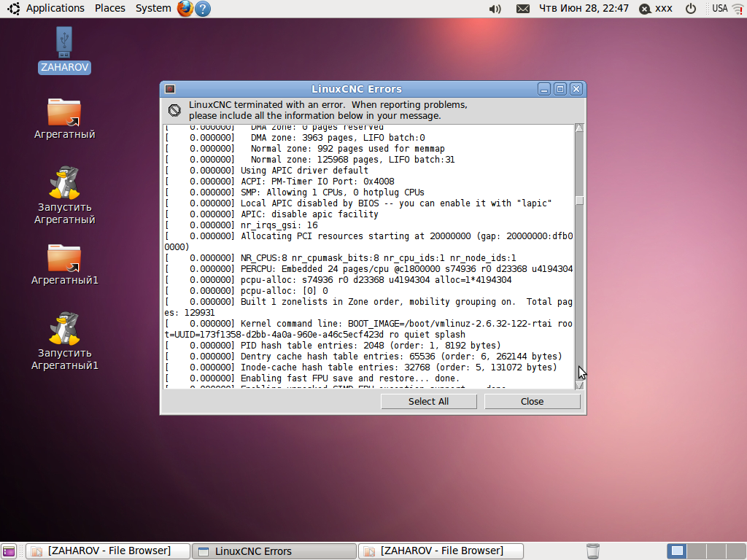Click the 'Using APIC driver default' log line
This screenshot has height=560, width=747.
coord(267,171)
